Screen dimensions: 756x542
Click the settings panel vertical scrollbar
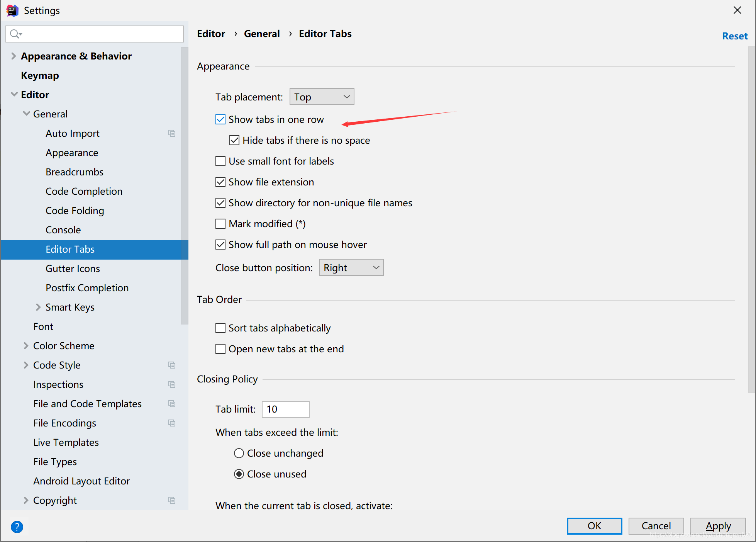(751, 220)
